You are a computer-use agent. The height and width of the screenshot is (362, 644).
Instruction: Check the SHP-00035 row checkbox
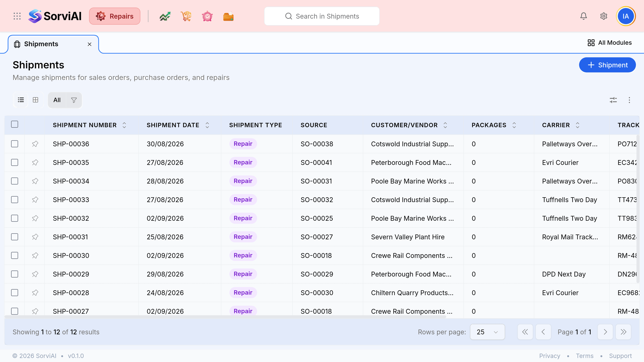pos(15,162)
